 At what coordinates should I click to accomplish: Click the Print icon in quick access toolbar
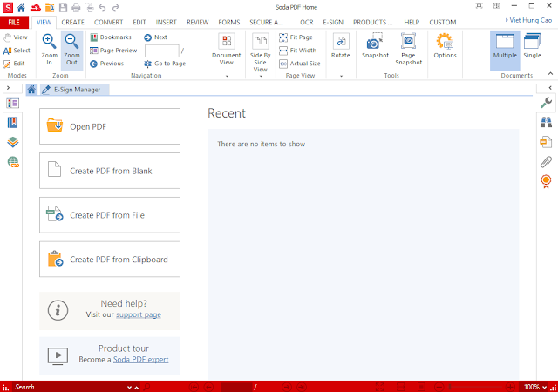click(76, 8)
